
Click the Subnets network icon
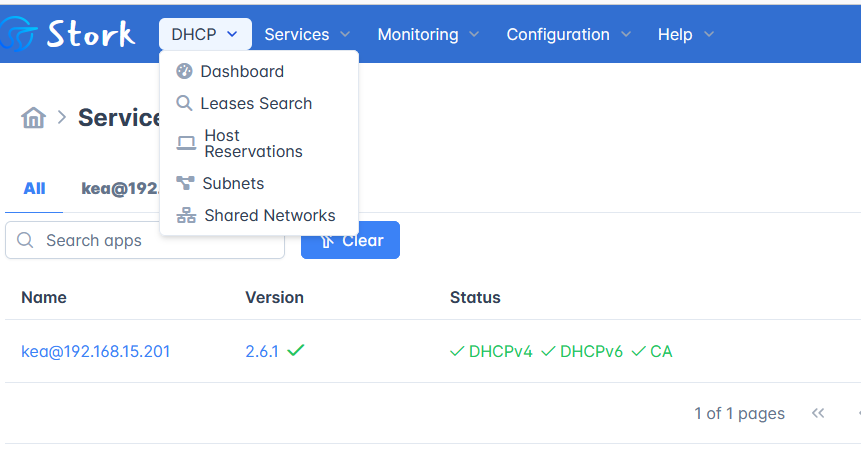point(186,183)
